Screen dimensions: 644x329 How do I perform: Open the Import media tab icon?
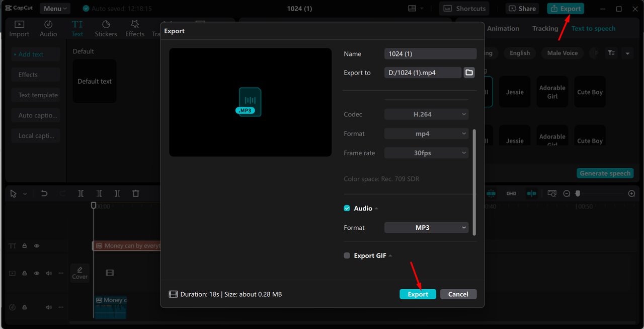click(19, 24)
